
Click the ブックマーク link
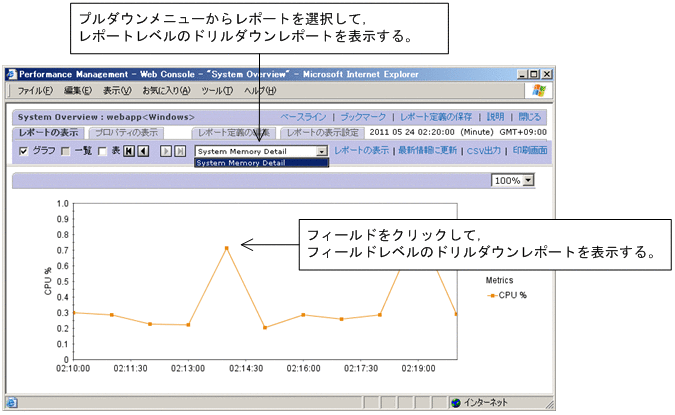[x=361, y=117]
